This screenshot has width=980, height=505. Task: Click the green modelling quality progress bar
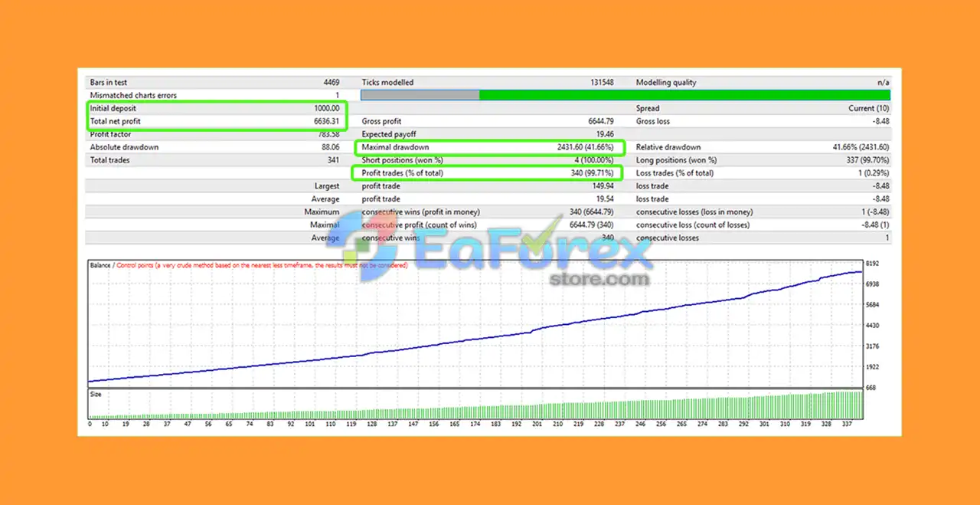click(684, 95)
